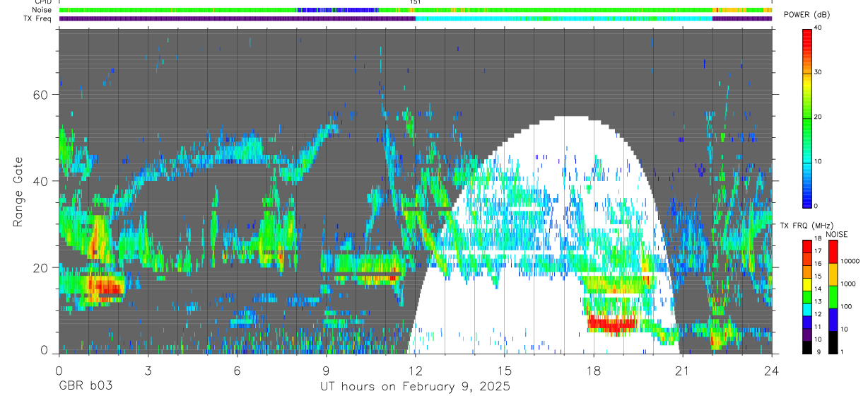This screenshot has height=401, width=868.
Task: Click the TX Freq row label above plot
Action: point(37,18)
